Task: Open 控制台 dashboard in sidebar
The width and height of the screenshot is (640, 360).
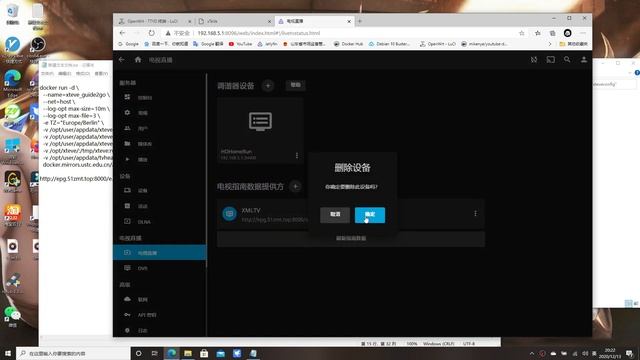Action: pyautogui.click(x=160, y=98)
